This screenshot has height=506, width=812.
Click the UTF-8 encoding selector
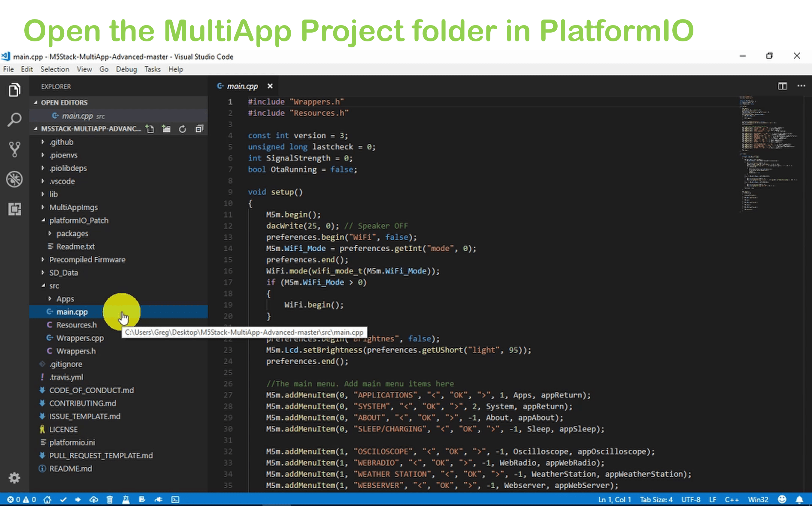point(690,500)
